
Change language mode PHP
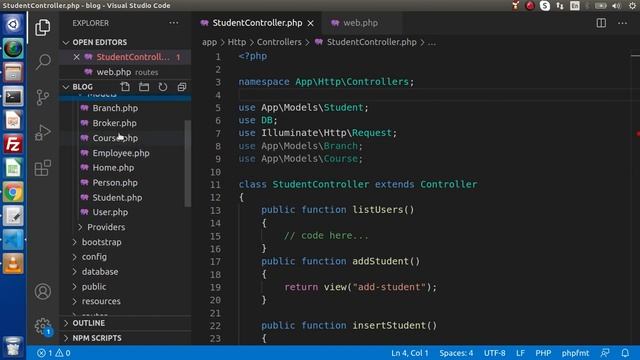[543, 353]
